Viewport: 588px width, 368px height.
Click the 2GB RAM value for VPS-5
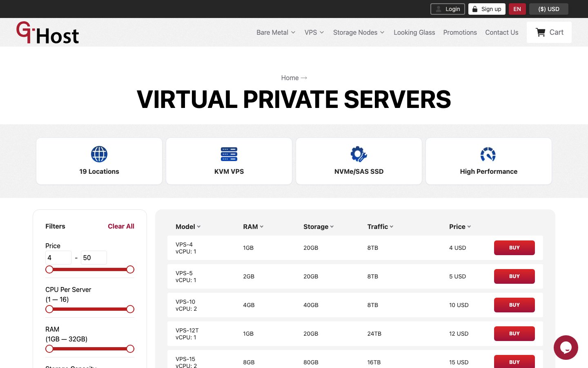point(249,276)
